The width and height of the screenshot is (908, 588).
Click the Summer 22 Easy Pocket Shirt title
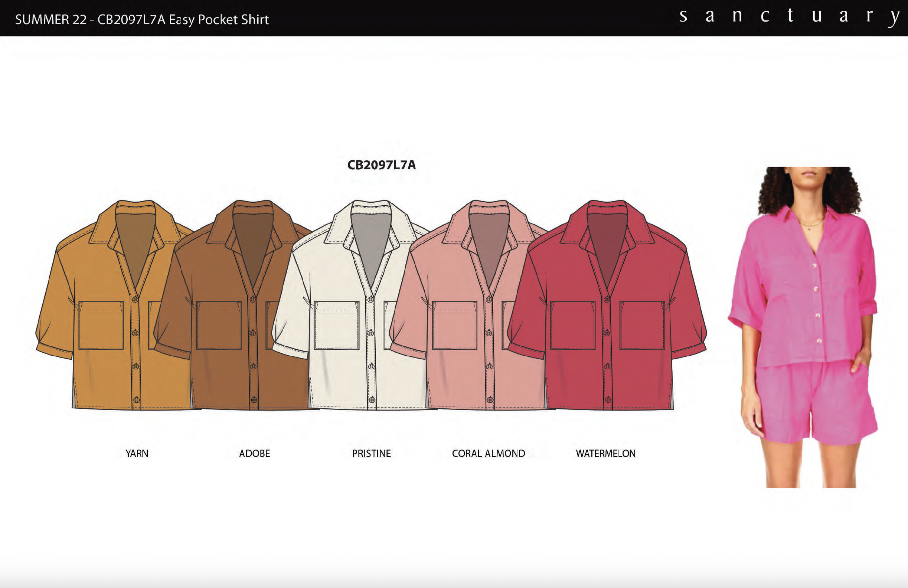coord(142,19)
